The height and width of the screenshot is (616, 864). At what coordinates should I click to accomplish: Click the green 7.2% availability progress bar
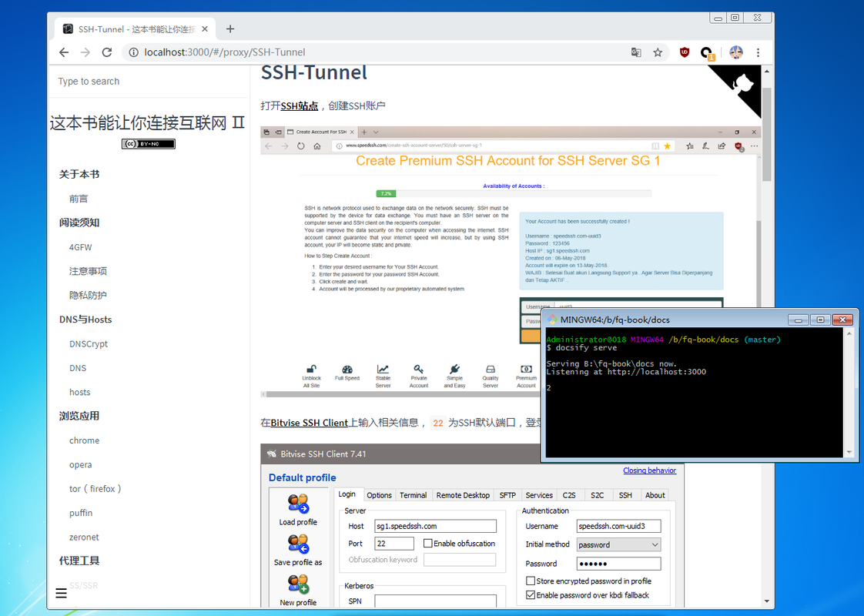coord(386,193)
